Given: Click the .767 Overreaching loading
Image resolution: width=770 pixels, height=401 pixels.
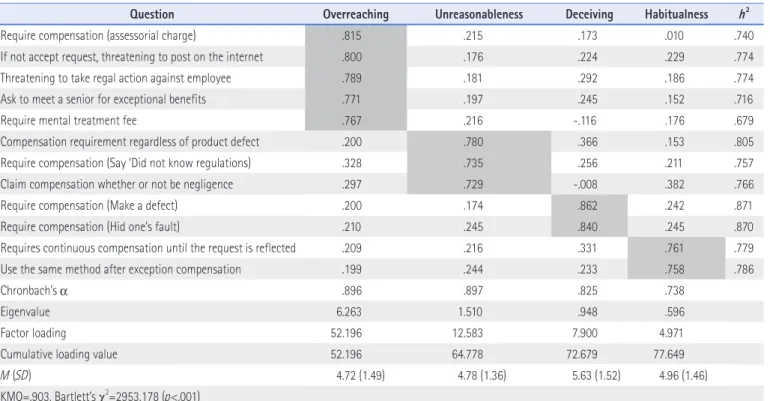Looking at the screenshot, I should pyautogui.click(x=352, y=120).
